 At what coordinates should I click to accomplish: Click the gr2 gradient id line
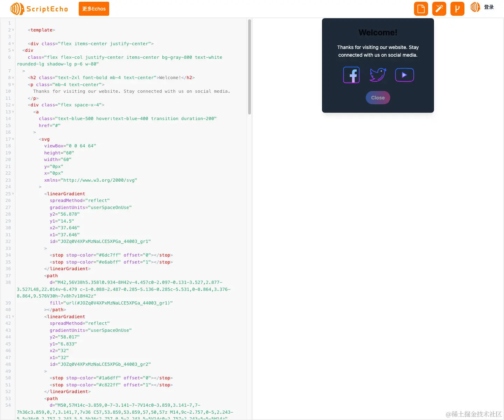point(100,364)
